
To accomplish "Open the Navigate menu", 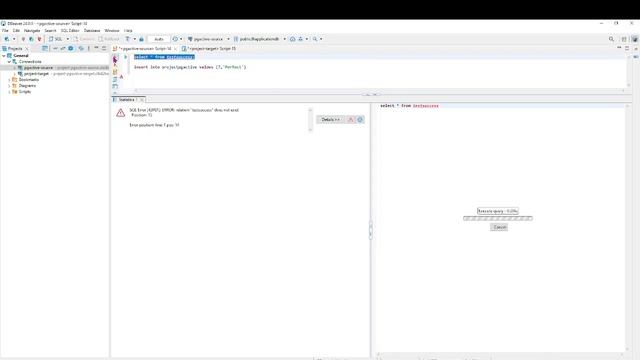I will tap(32, 31).
